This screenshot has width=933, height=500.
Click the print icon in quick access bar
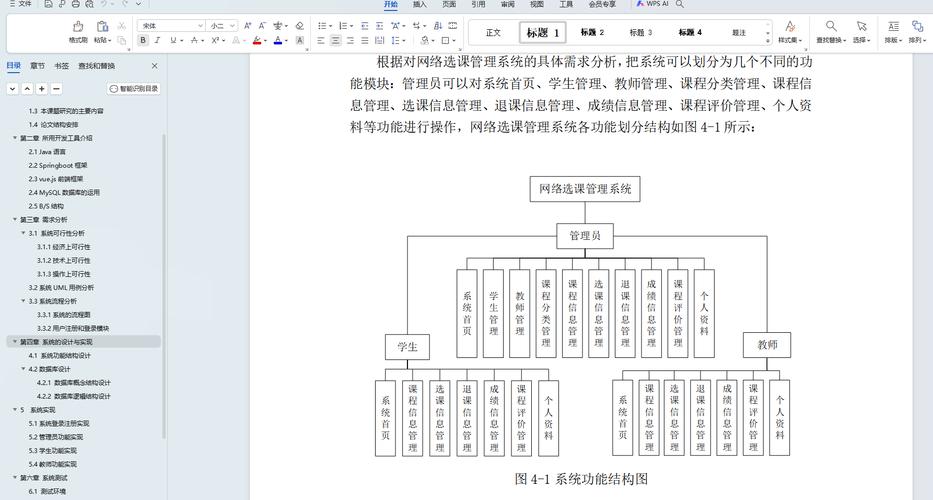pyautogui.click(x=76, y=4)
